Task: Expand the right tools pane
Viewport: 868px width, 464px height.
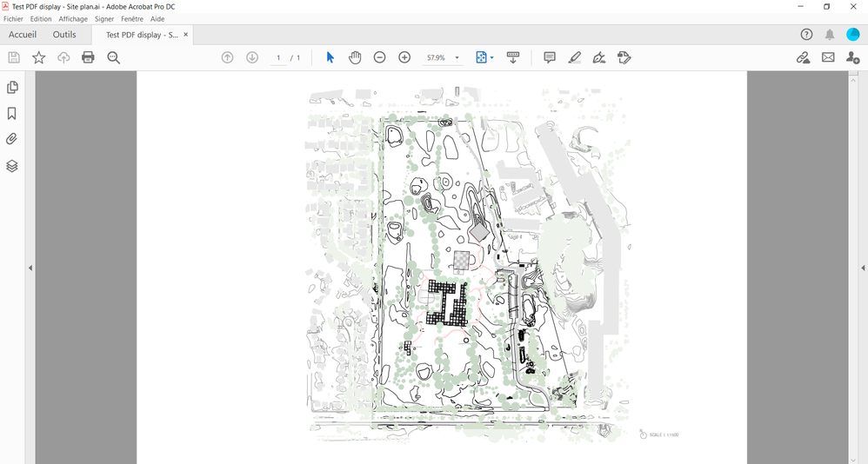Action: click(x=863, y=268)
